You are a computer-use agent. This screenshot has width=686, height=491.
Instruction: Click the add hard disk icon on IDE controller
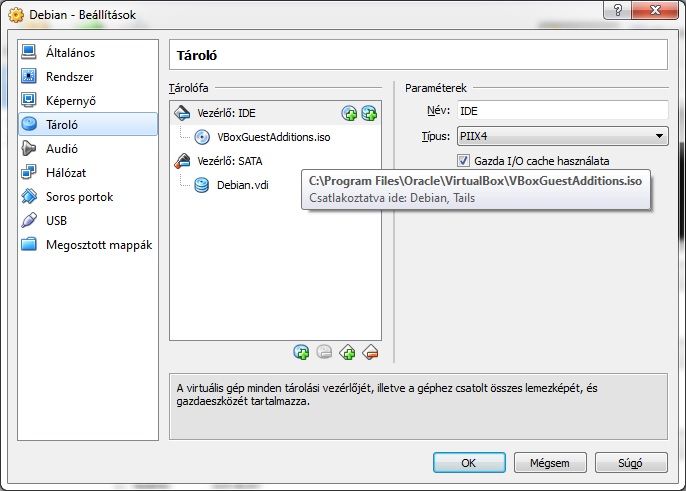[369, 114]
